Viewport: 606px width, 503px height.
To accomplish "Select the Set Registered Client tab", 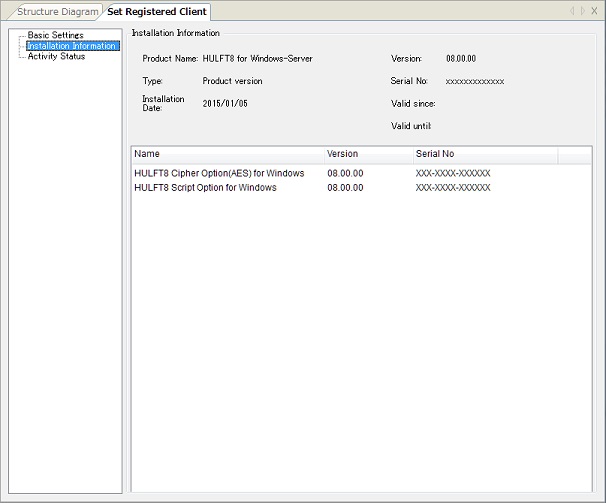I will click(157, 12).
